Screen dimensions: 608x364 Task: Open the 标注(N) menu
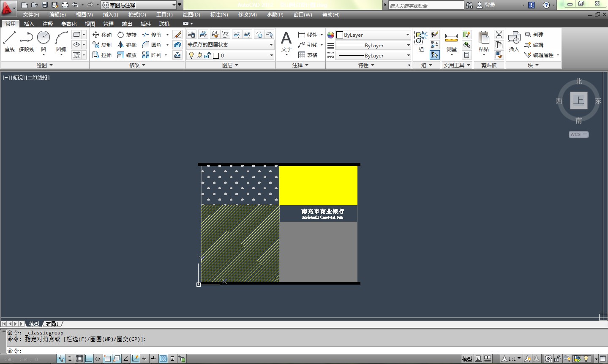219,15
